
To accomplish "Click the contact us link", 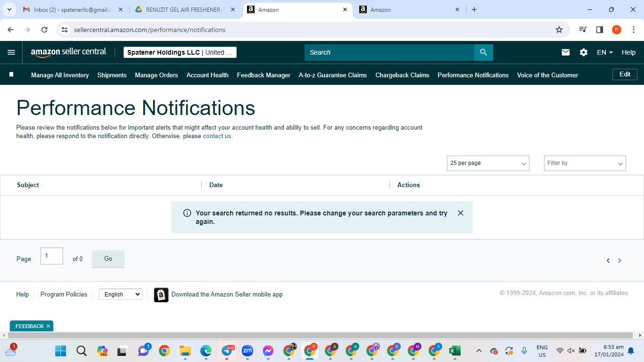I will point(217,136).
